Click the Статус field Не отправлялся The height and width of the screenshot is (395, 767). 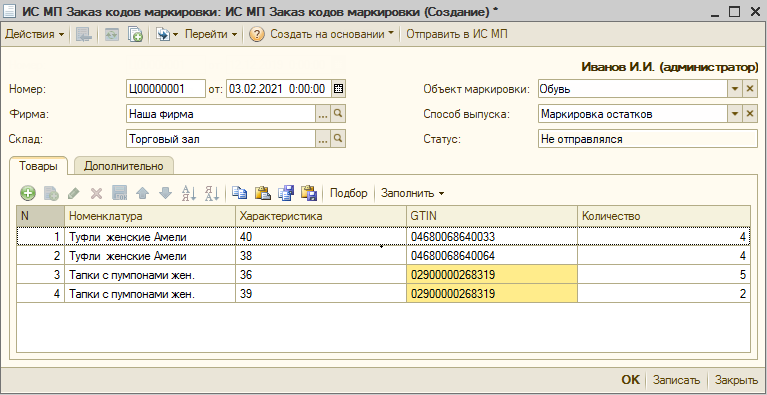coord(648,139)
